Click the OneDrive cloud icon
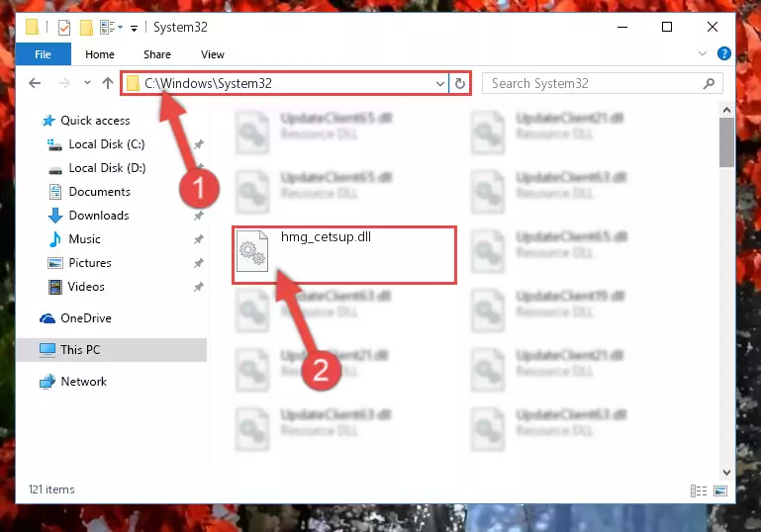The image size is (761, 532). pyautogui.click(x=48, y=318)
